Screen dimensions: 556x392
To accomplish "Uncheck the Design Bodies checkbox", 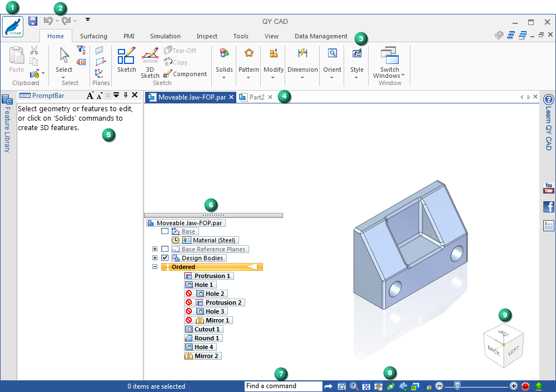I will click(x=165, y=258).
